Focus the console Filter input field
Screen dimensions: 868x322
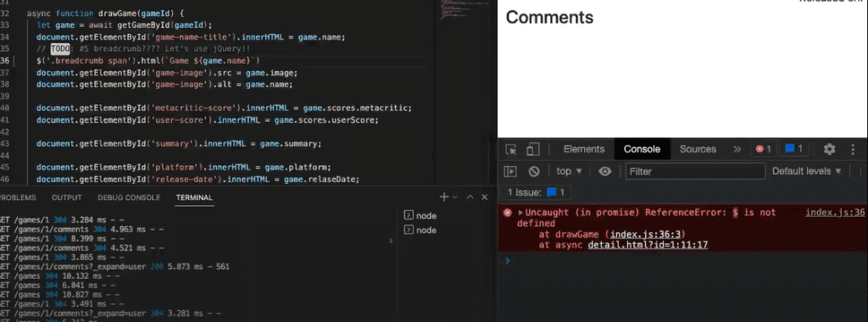point(695,171)
